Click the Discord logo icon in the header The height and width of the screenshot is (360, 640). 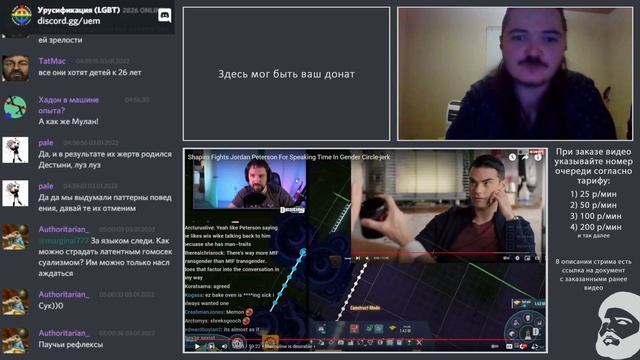164,16
